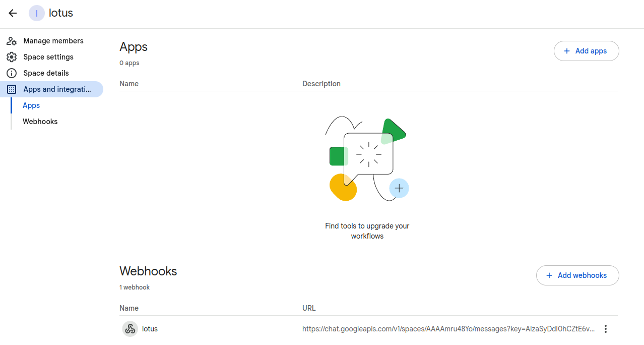Click the back arrow icon
Screen dimensions: 644x345
13,13
